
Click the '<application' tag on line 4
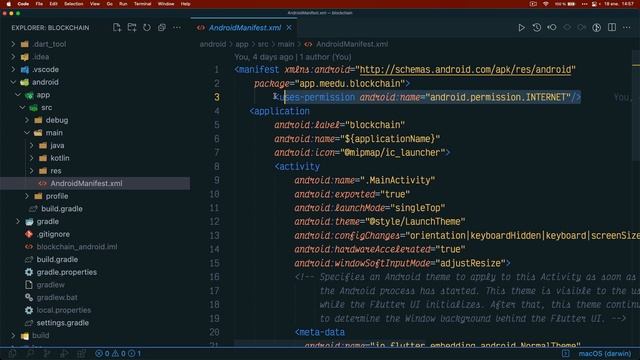tap(280, 111)
